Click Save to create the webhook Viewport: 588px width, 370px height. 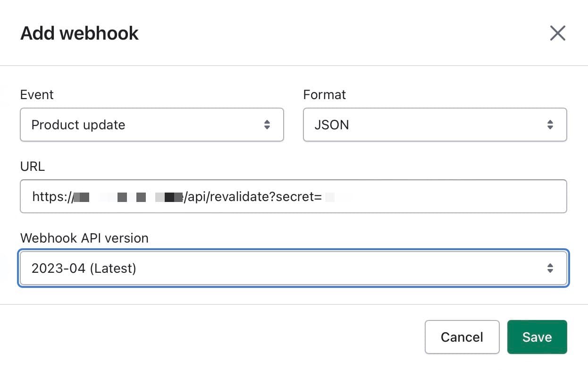[537, 337]
